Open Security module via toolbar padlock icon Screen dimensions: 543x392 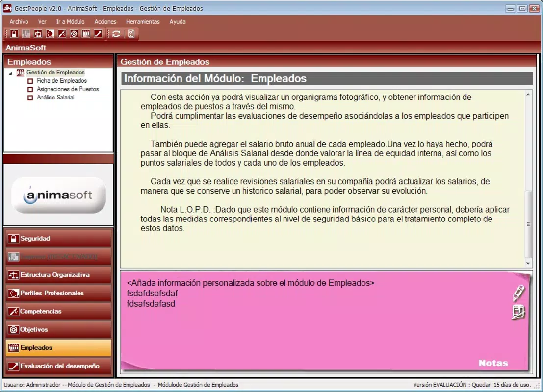click(x=14, y=34)
